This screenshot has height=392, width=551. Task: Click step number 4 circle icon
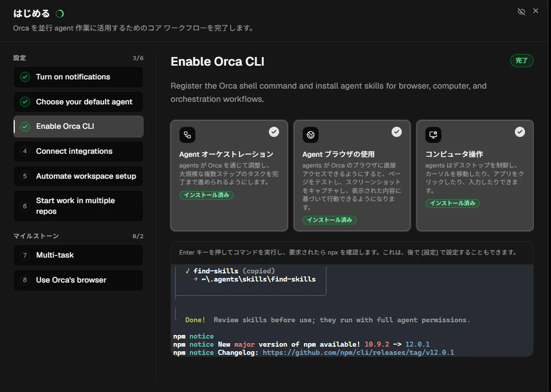coord(25,151)
